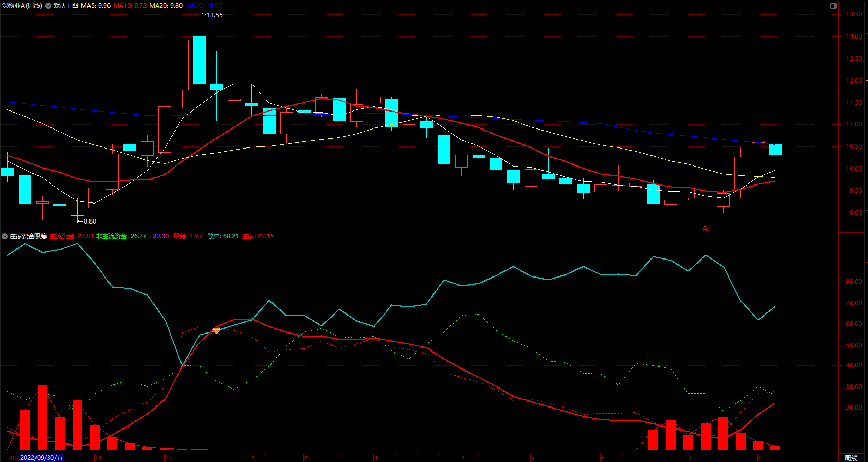This screenshot has height=462, width=868.
Task: Click the 吸筹: 1.97 value
Action: tap(188, 236)
